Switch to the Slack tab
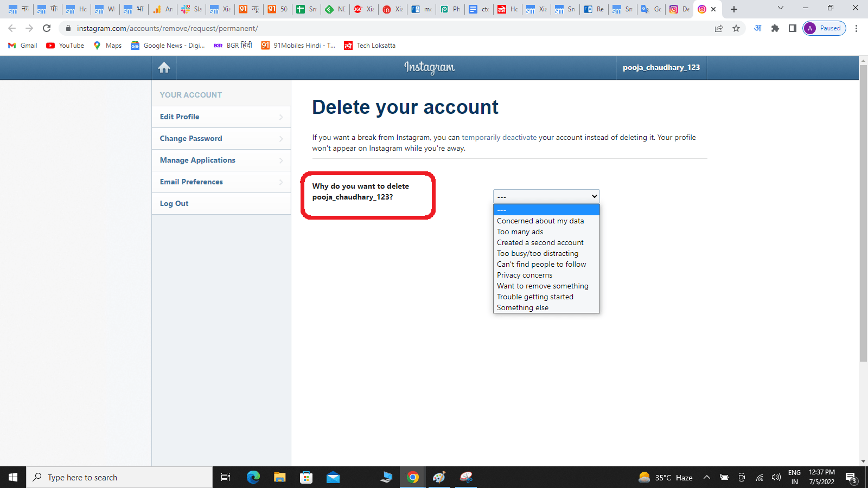The width and height of the screenshot is (868, 488). [191, 9]
